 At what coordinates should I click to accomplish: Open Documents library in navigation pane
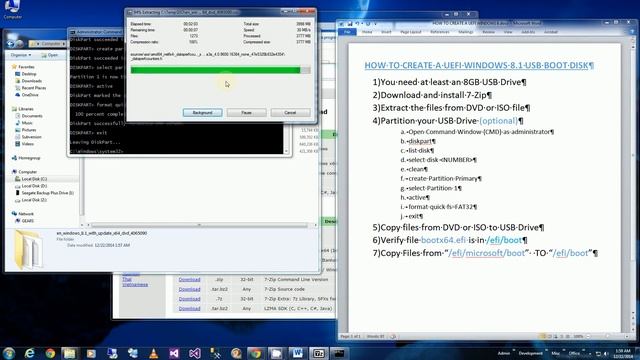32,116
